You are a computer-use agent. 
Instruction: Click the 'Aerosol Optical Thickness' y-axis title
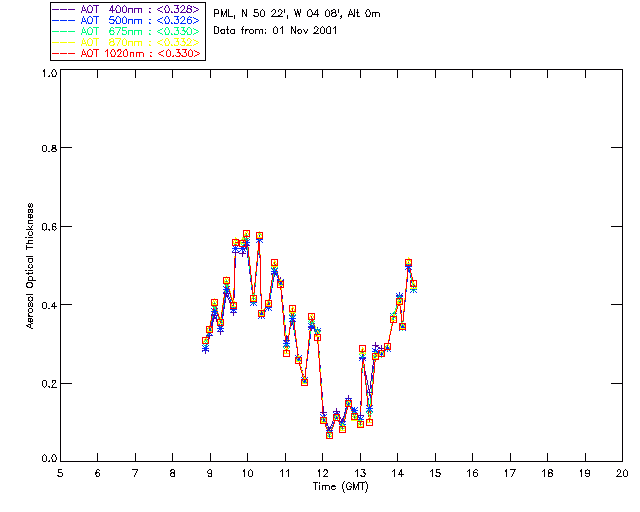[x=31, y=268]
